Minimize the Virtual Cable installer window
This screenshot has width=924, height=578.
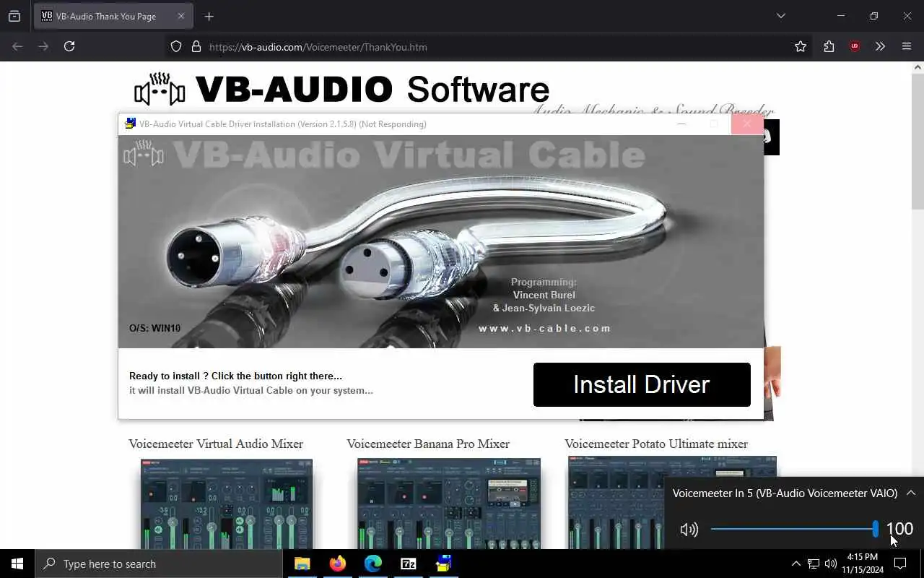point(681,124)
